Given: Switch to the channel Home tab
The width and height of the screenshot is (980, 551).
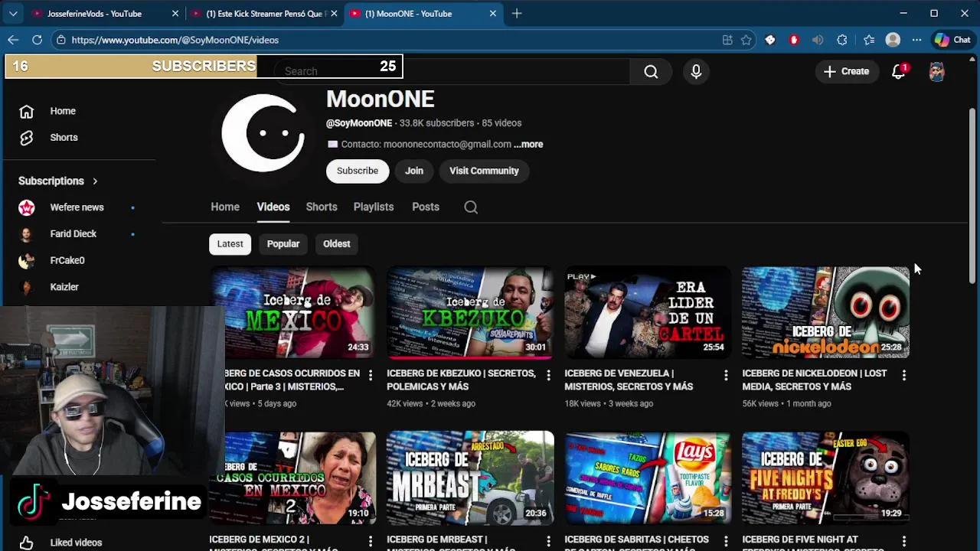Looking at the screenshot, I should coord(225,207).
